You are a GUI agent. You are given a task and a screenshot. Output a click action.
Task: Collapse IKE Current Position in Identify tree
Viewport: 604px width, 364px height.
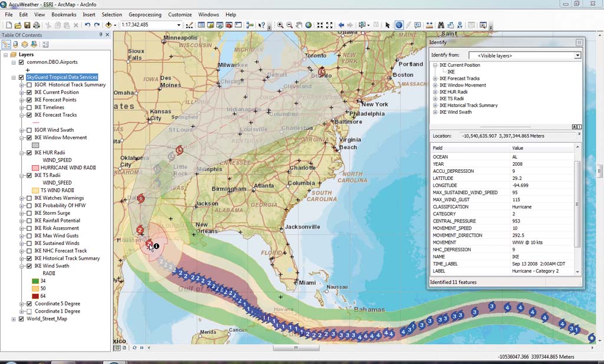click(x=435, y=65)
